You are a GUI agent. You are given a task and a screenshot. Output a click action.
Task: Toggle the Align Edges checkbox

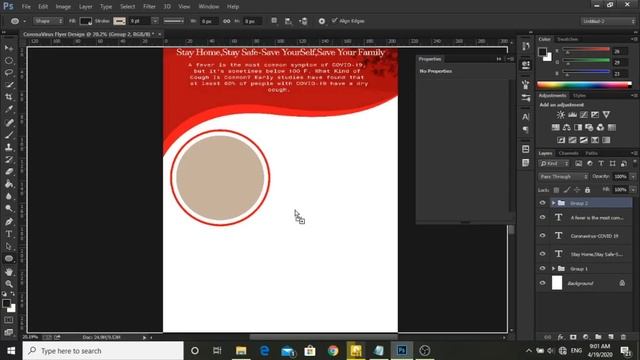[335, 20]
